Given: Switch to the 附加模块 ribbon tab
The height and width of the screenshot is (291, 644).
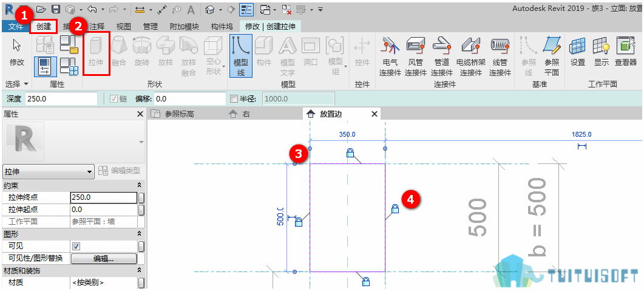Looking at the screenshot, I should point(184,27).
